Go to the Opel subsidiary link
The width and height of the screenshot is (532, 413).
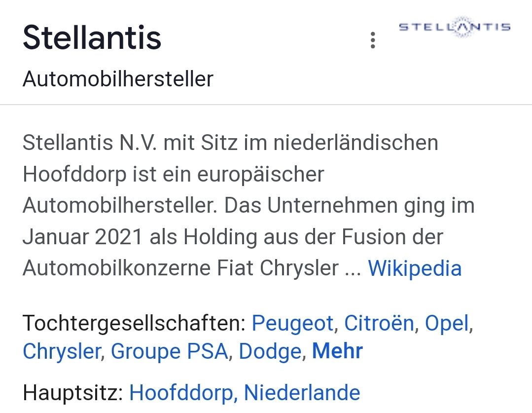click(447, 324)
